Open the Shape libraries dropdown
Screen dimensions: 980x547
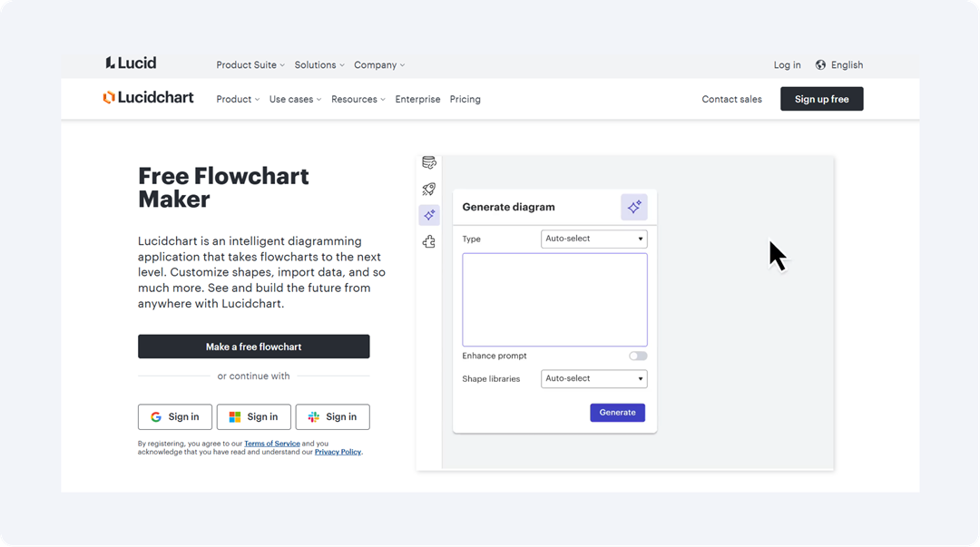pyautogui.click(x=594, y=378)
